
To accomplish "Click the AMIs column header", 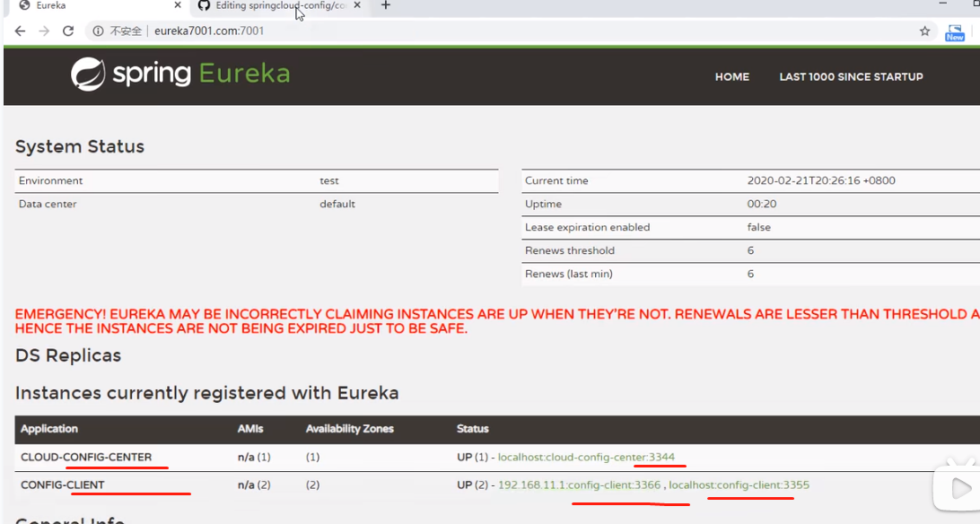I will tap(250, 429).
